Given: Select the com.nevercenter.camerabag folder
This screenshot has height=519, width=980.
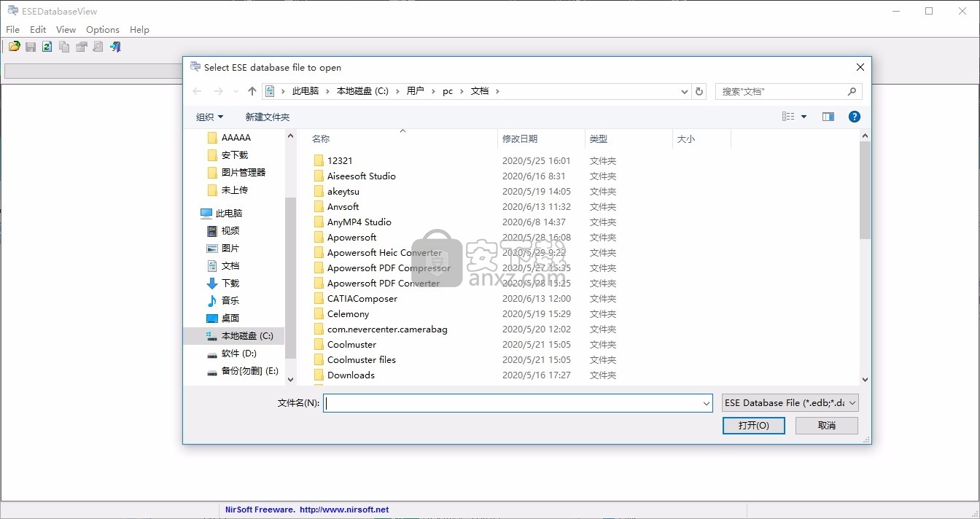Looking at the screenshot, I should coord(387,329).
